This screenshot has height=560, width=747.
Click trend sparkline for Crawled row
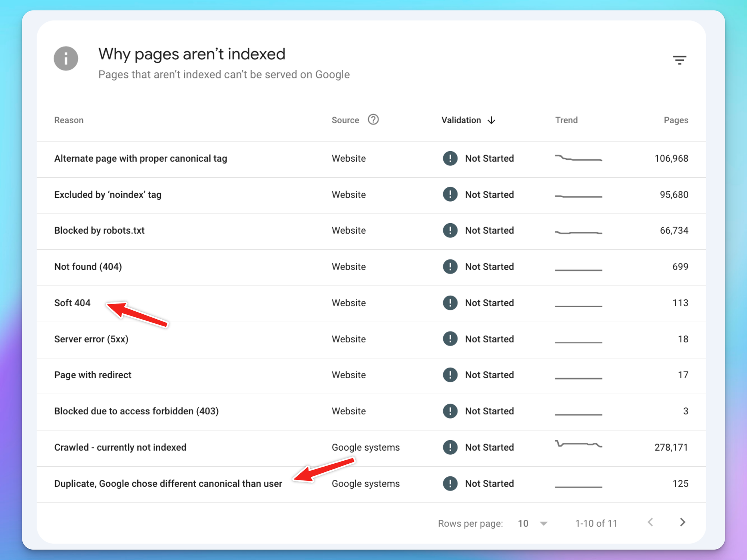pyautogui.click(x=578, y=444)
